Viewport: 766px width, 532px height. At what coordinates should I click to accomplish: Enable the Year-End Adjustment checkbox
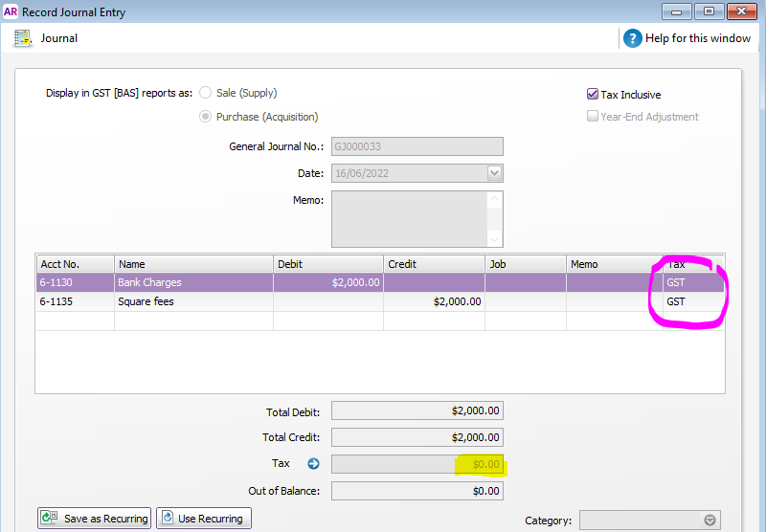tap(593, 117)
